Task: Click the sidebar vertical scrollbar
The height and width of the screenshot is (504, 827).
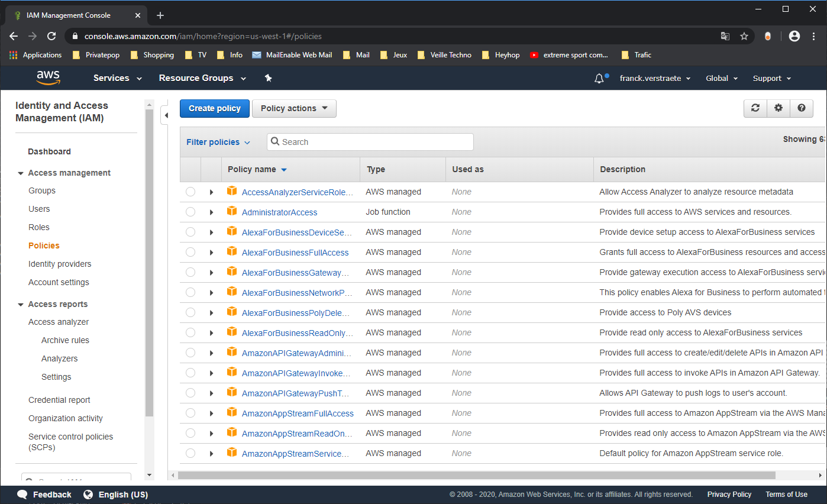Action: [149, 263]
